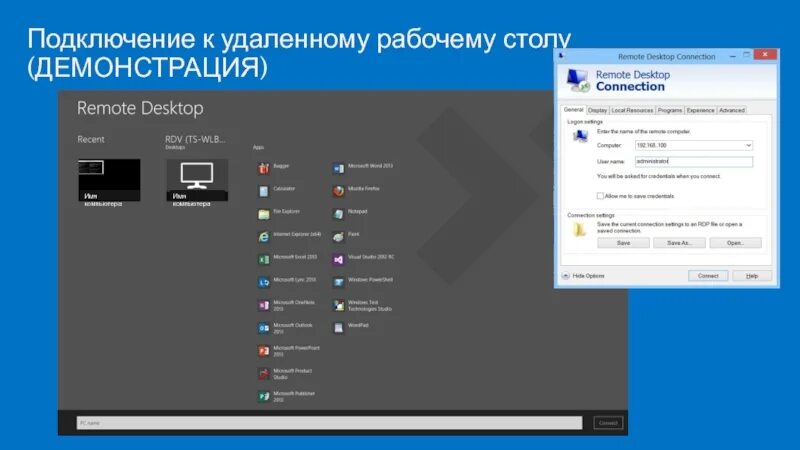Launch File Explorer from the Apps list
The height and width of the screenshot is (450, 800).
264,214
